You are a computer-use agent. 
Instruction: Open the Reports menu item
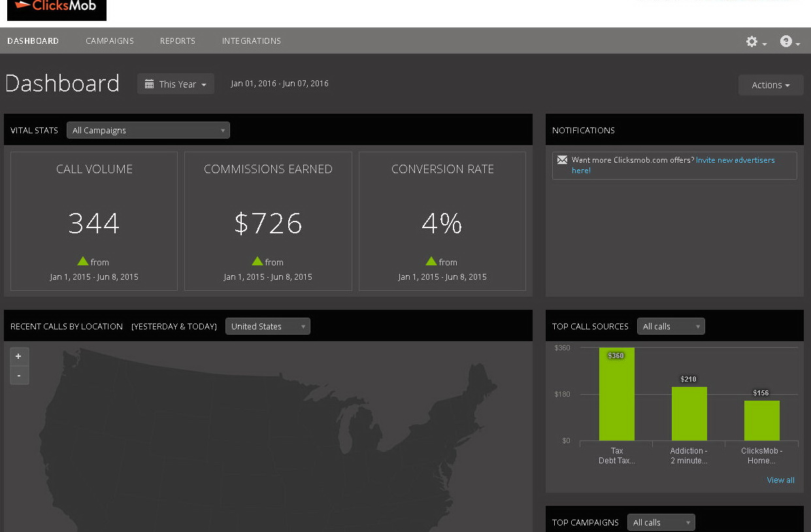[x=178, y=41]
